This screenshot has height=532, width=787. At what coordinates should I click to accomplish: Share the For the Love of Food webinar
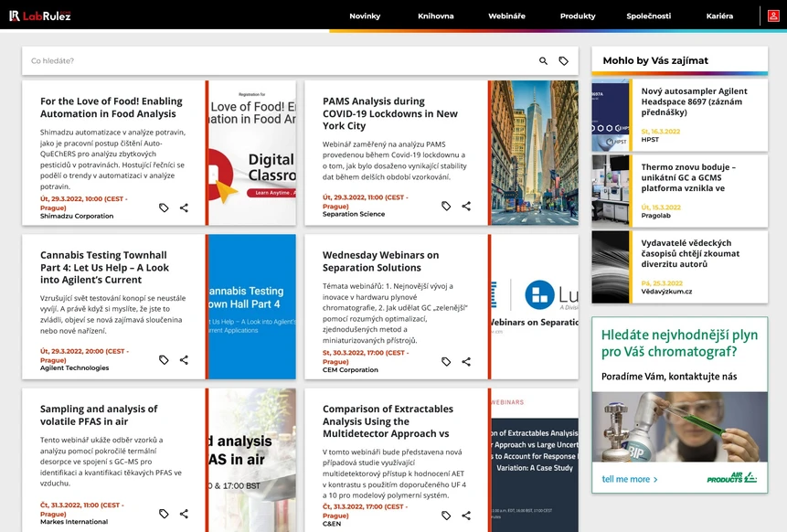click(x=184, y=207)
